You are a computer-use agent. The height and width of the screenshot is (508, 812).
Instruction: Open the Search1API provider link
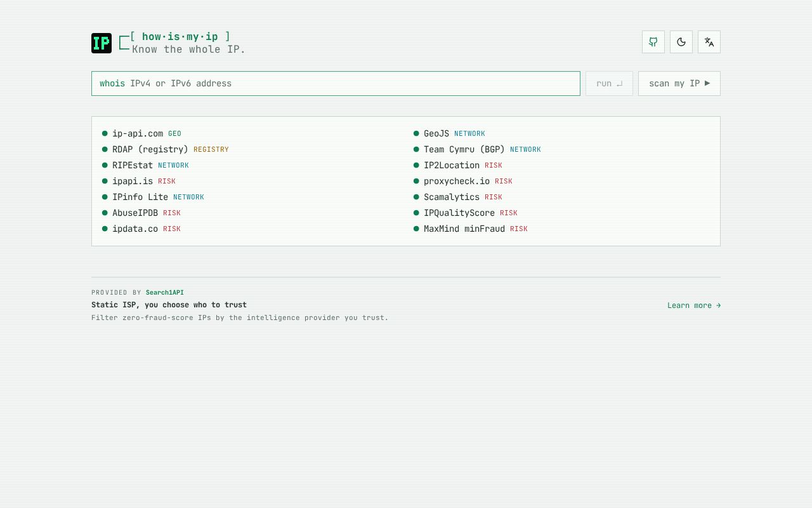click(165, 293)
